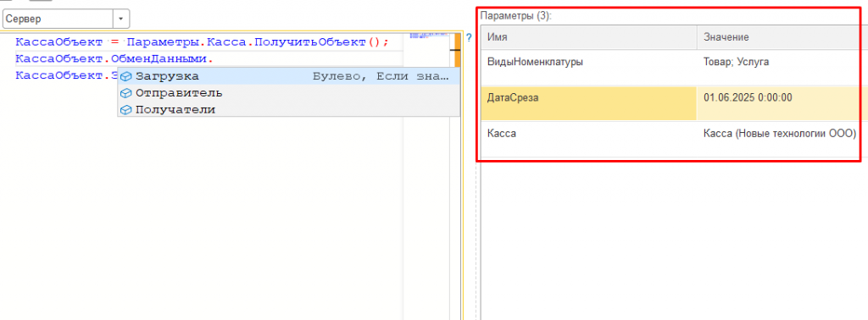868x320 pixels.
Task: Click the Значение column header
Action: [782, 37]
